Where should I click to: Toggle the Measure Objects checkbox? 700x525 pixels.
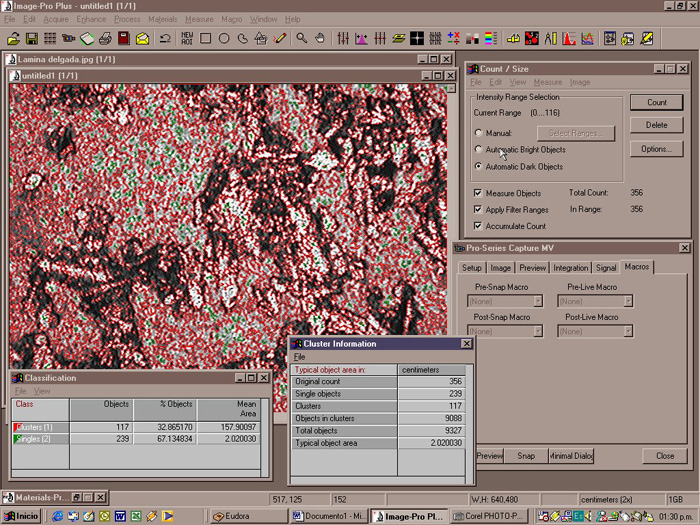coord(478,193)
